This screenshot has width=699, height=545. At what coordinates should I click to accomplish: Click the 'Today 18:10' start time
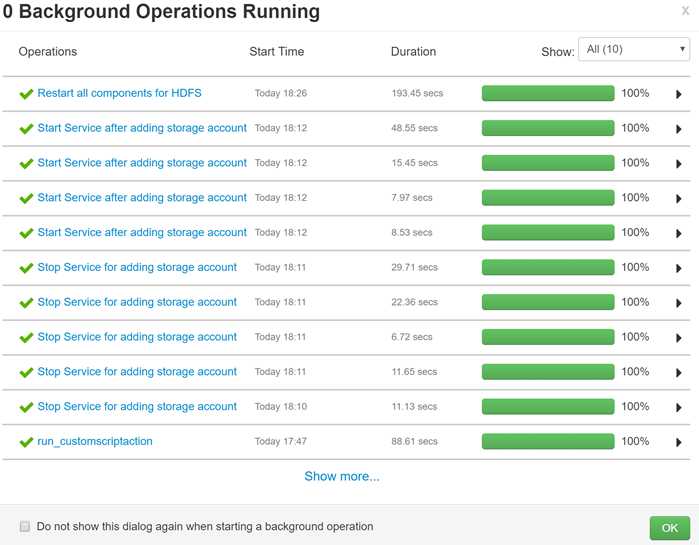[x=281, y=406]
